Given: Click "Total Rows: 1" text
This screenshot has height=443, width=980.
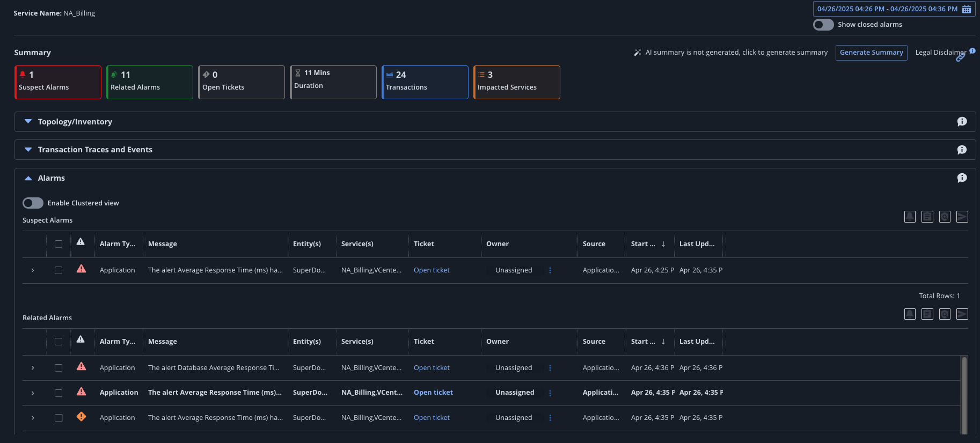Looking at the screenshot, I should [x=939, y=296].
